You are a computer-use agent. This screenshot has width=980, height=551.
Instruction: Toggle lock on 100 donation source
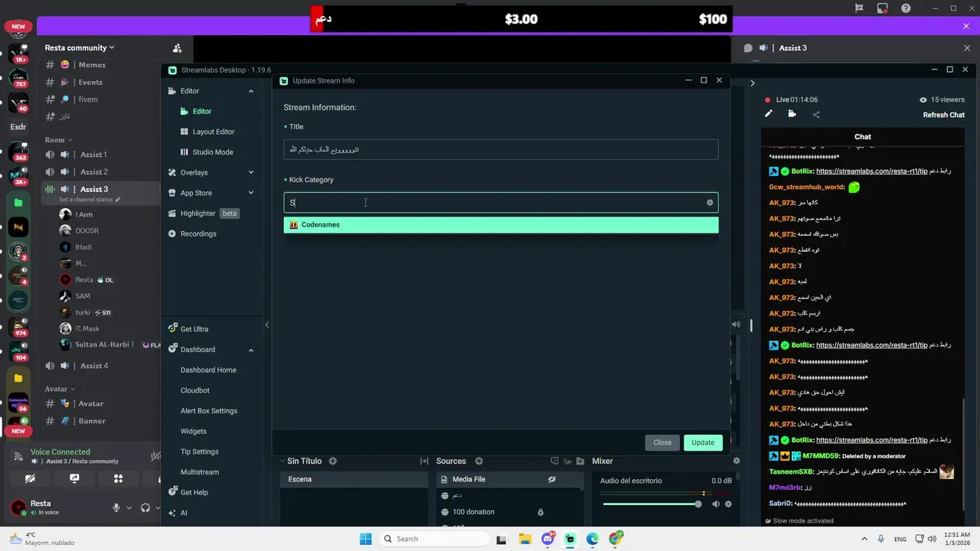pos(541,512)
